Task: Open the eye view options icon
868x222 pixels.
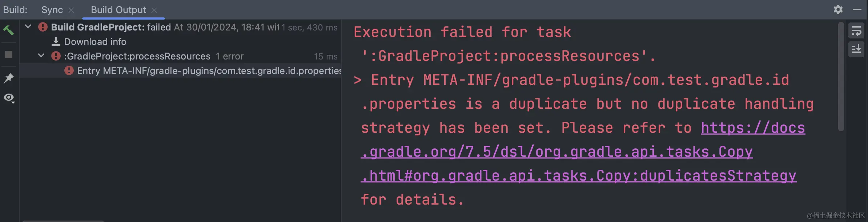Action: tap(9, 98)
